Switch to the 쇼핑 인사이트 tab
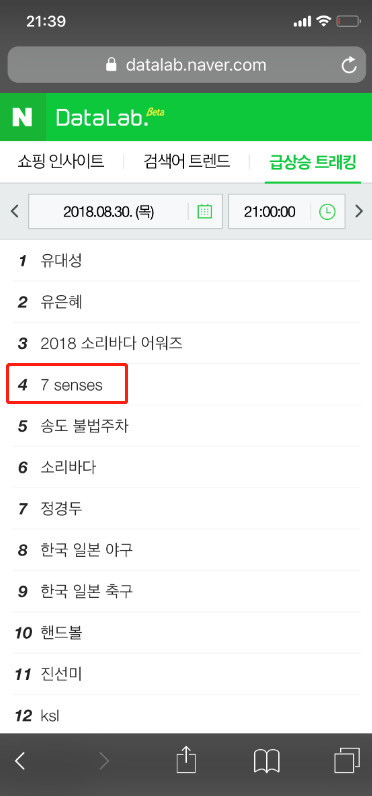This screenshot has height=796, width=372. point(61,162)
